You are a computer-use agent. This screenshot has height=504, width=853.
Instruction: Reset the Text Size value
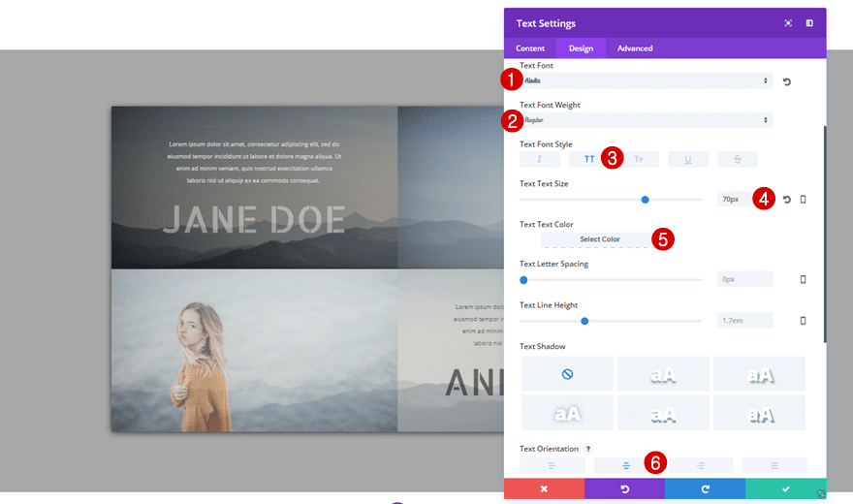(x=786, y=200)
